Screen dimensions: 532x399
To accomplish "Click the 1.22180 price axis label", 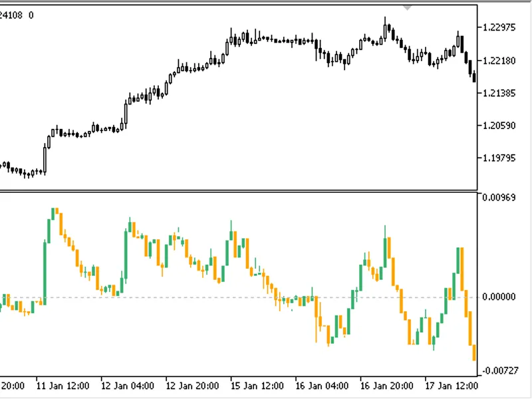I will point(499,61).
